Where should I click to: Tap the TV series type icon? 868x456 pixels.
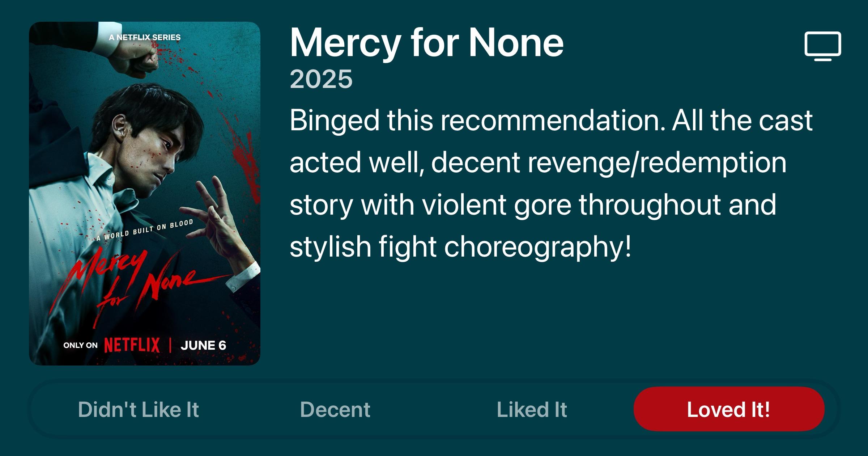pyautogui.click(x=823, y=46)
